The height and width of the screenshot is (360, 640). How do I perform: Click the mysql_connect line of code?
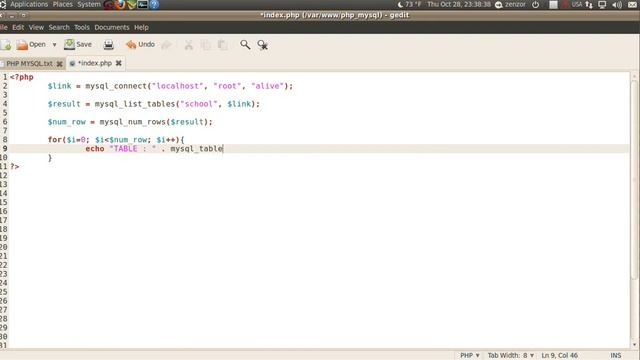170,86
